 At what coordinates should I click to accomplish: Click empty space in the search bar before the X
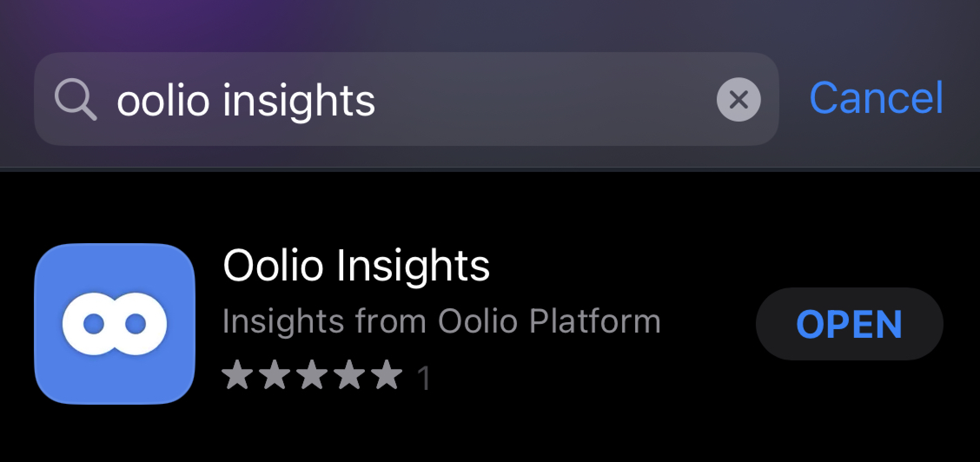pos(543,99)
